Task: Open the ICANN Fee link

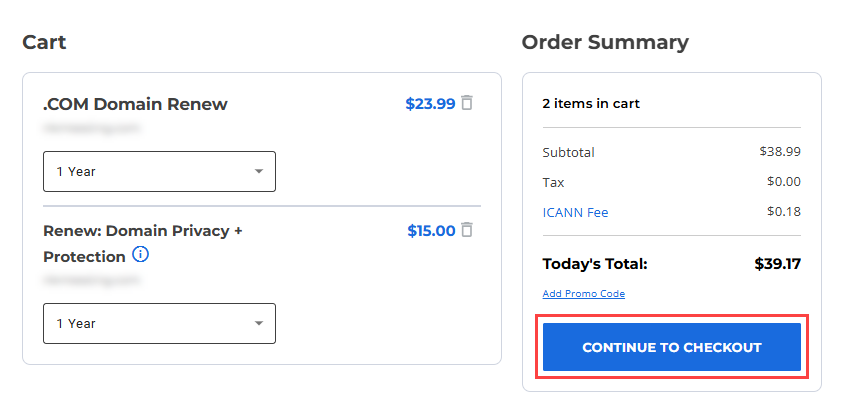Action: click(x=575, y=212)
